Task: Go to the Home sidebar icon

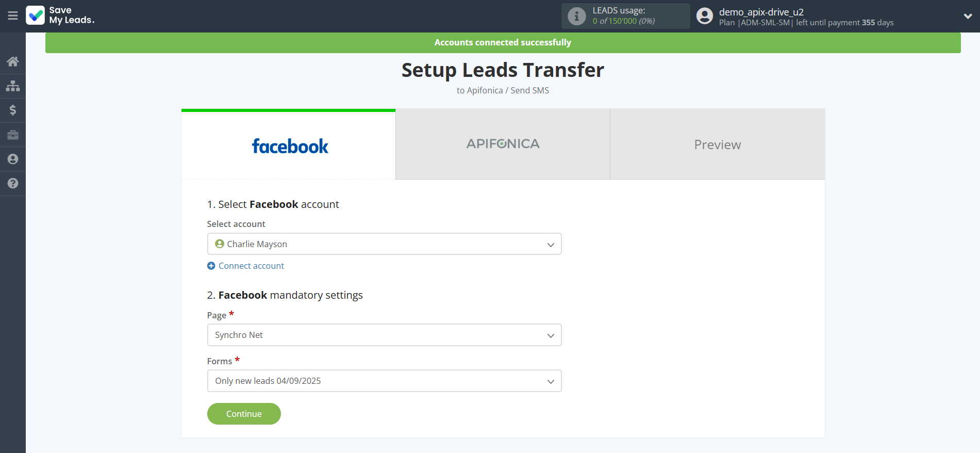Action: (13, 62)
